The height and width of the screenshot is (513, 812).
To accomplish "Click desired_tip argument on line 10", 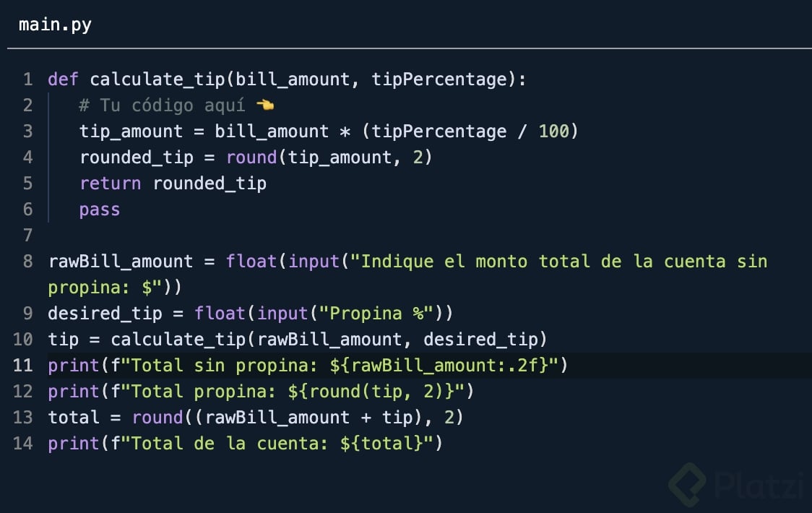I will [480, 340].
